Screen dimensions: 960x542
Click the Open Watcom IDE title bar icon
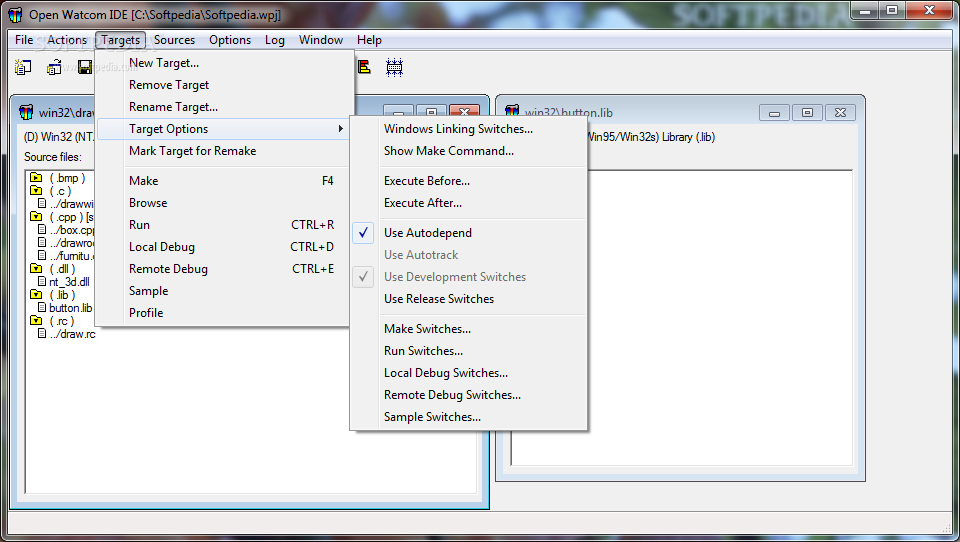point(15,15)
